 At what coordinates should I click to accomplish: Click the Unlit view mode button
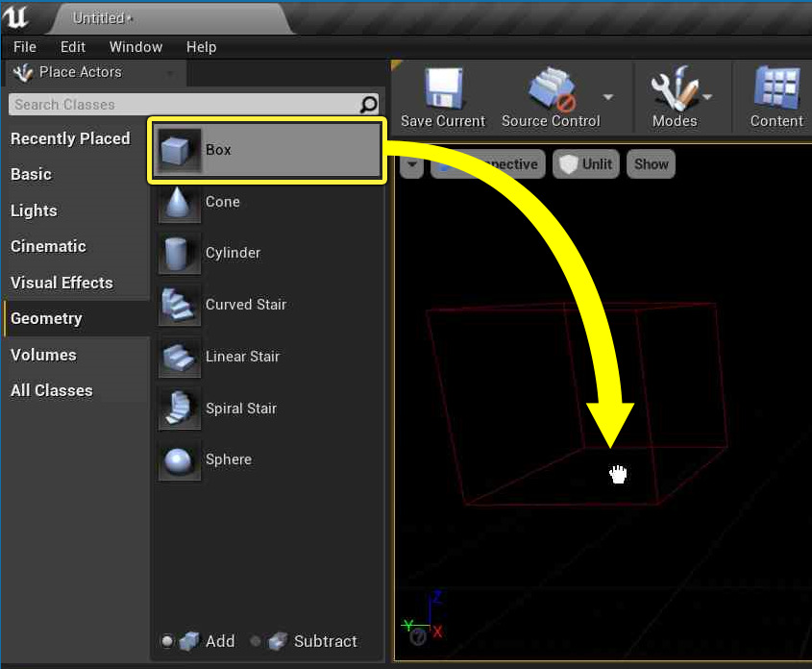coord(586,164)
